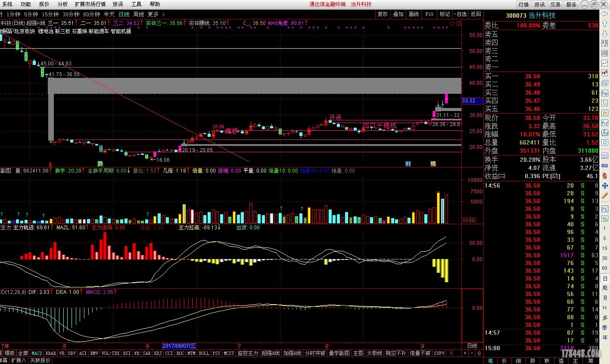The height and width of the screenshot is (364, 610).
Task: Click the 画线 drawing button
Action: pos(414,14)
